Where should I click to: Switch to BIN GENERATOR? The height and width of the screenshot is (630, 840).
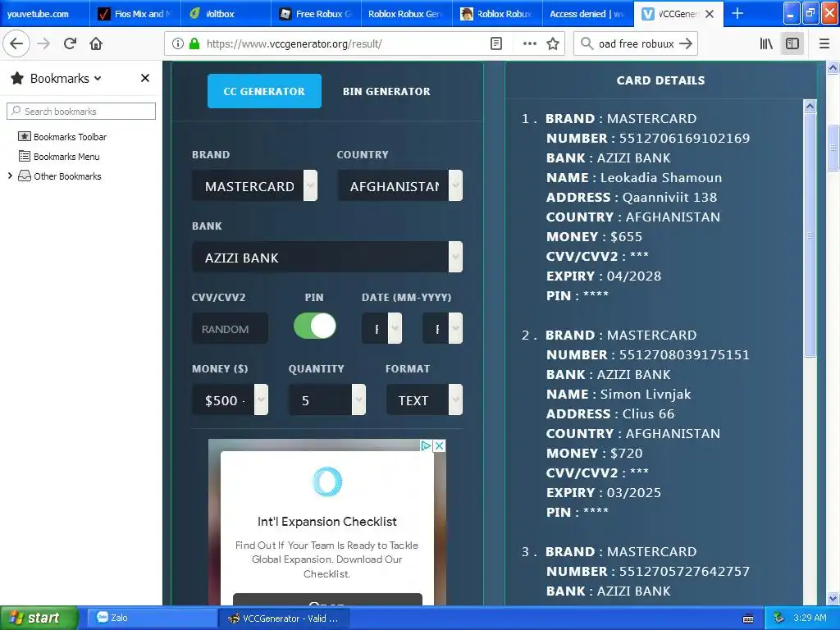click(386, 92)
